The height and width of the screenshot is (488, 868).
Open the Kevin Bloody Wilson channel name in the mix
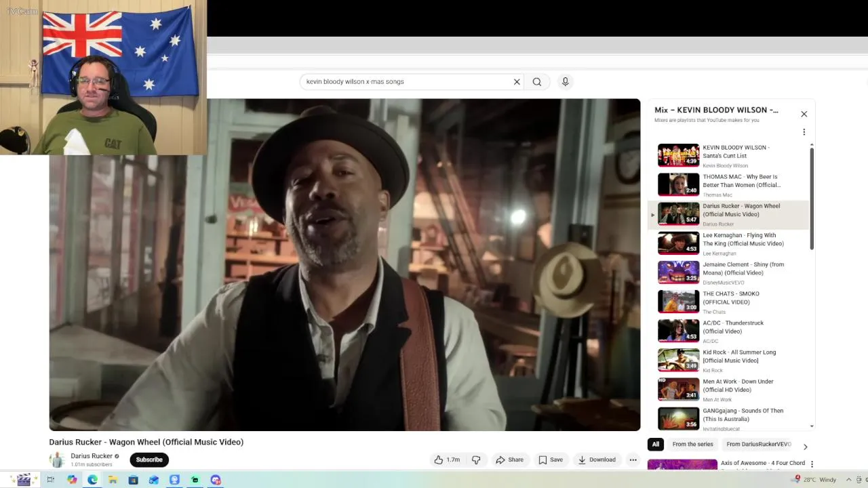(x=725, y=165)
